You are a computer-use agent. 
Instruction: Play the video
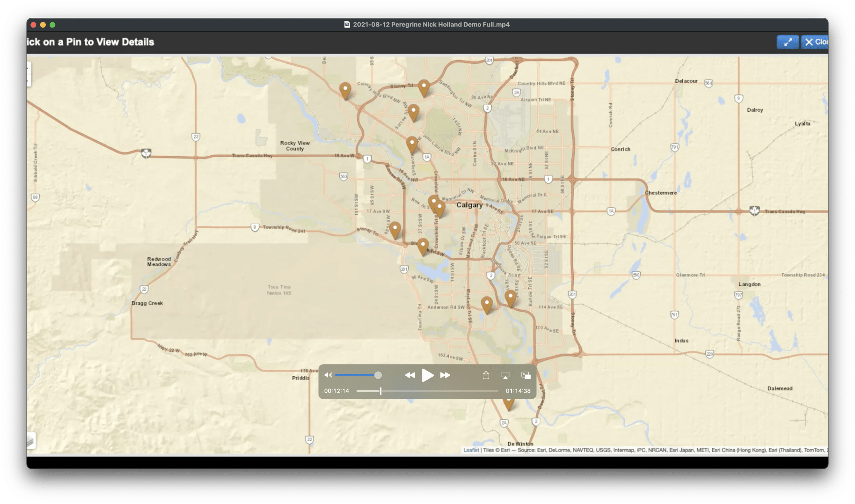tap(427, 375)
